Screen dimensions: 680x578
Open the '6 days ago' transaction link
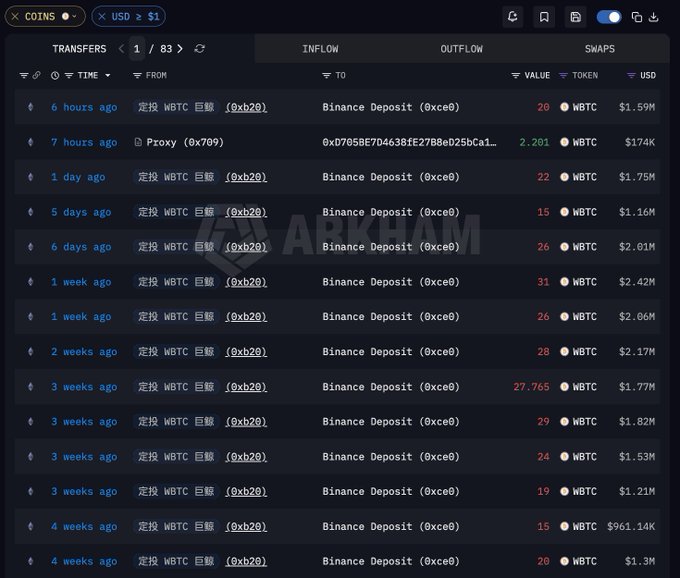point(81,247)
